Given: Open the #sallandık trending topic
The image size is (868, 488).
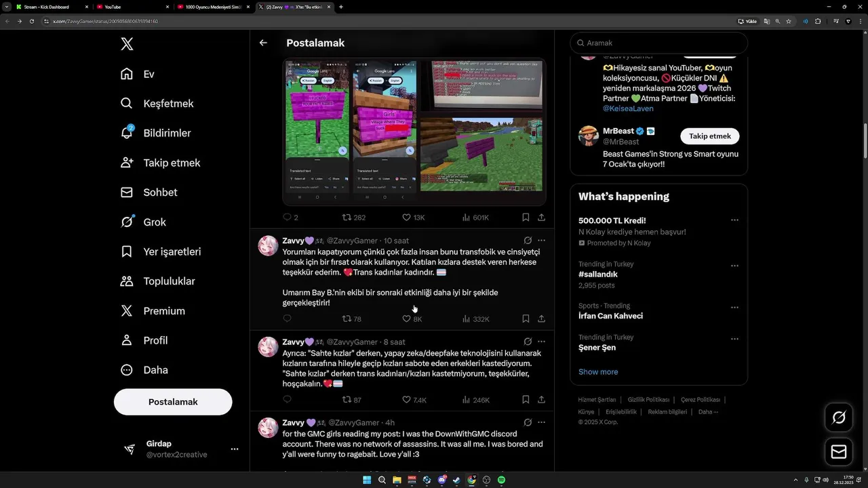Looking at the screenshot, I should tap(598, 274).
